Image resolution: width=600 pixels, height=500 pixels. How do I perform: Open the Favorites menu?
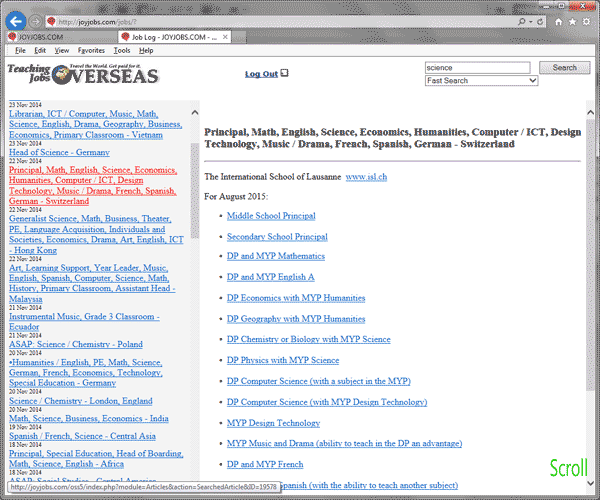91,50
